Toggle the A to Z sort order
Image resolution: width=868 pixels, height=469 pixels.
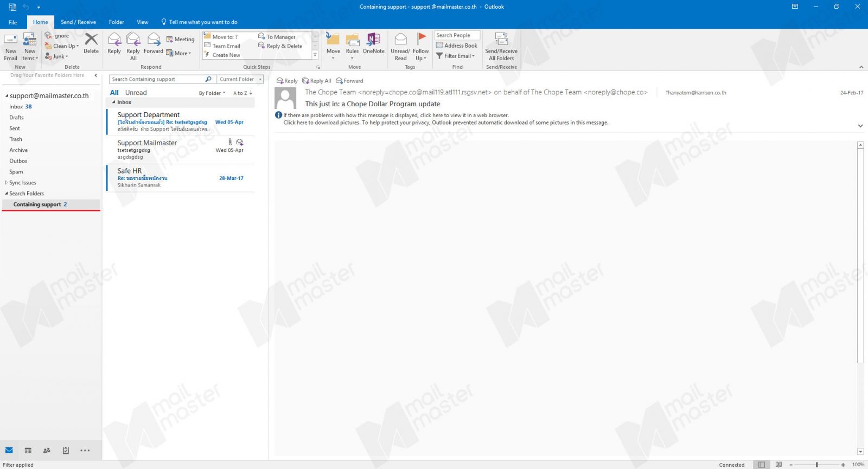point(243,93)
